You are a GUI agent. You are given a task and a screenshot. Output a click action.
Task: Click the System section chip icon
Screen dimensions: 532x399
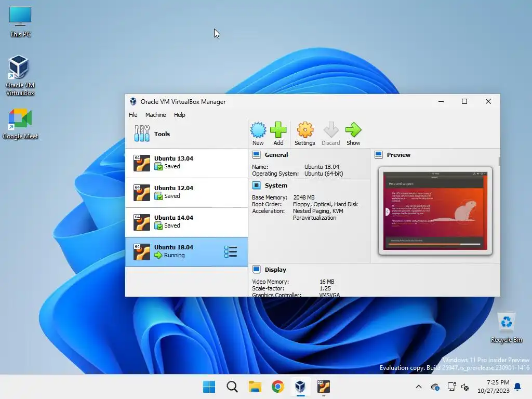pos(257,185)
